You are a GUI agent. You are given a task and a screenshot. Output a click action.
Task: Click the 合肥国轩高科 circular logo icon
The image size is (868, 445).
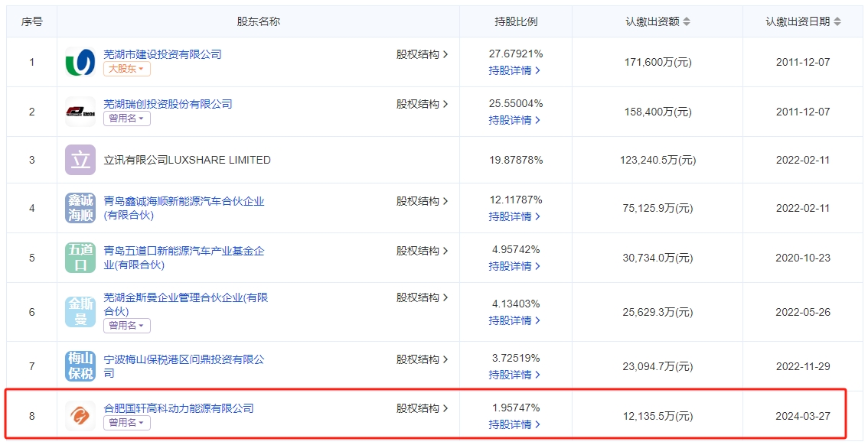[x=79, y=415]
